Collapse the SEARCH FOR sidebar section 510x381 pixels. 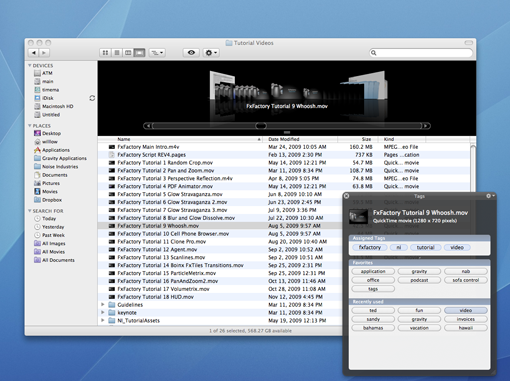(x=30, y=211)
